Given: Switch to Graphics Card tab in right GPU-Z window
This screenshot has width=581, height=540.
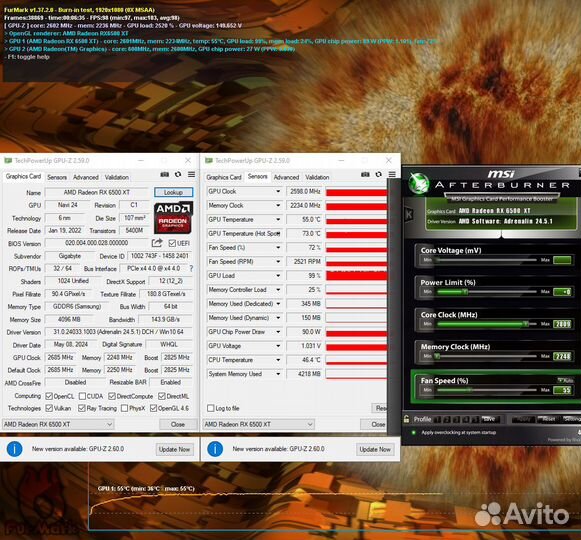Looking at the screenshot, I should point(224,177).
